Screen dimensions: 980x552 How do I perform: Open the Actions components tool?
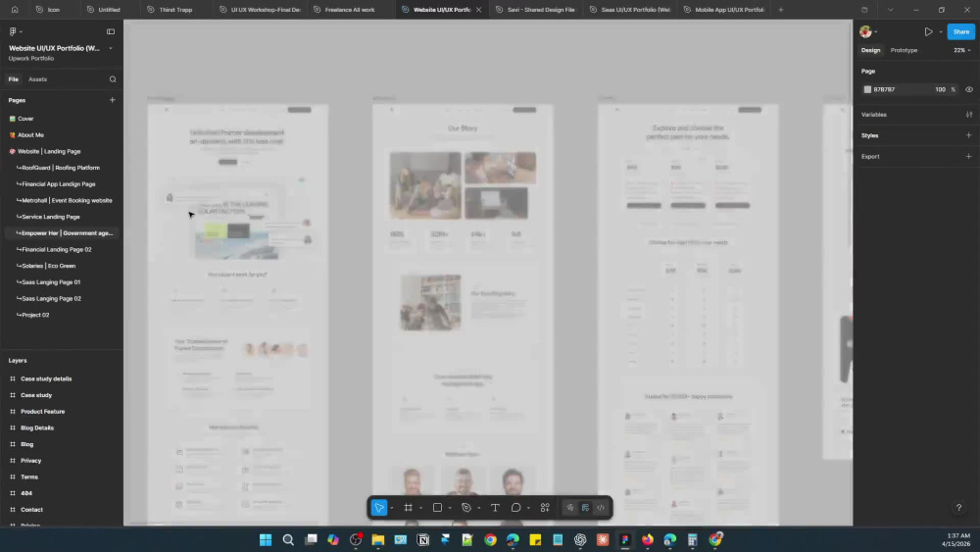pos(545,508)
